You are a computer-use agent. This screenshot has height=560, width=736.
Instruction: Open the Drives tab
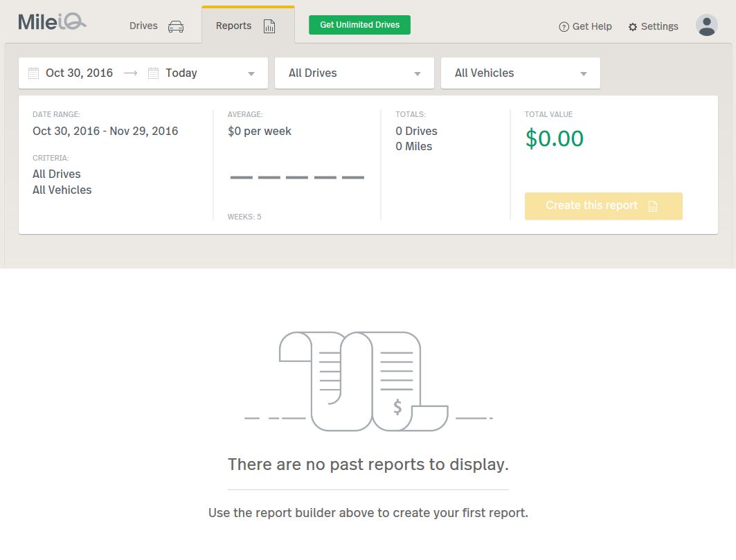[x=156, y=26]
